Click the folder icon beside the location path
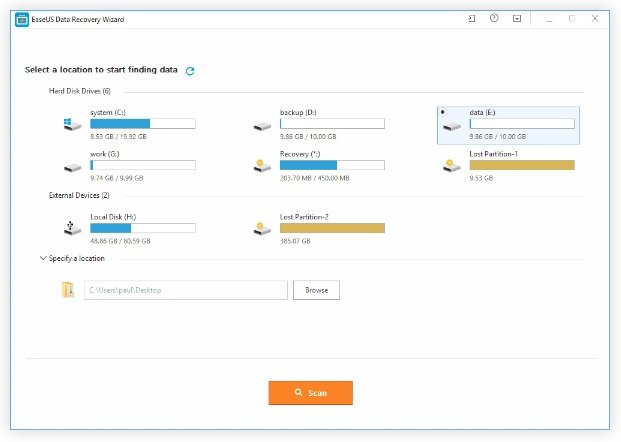This screenshot has width=621, height=442. pyautogui.click(x=68, y=290)
